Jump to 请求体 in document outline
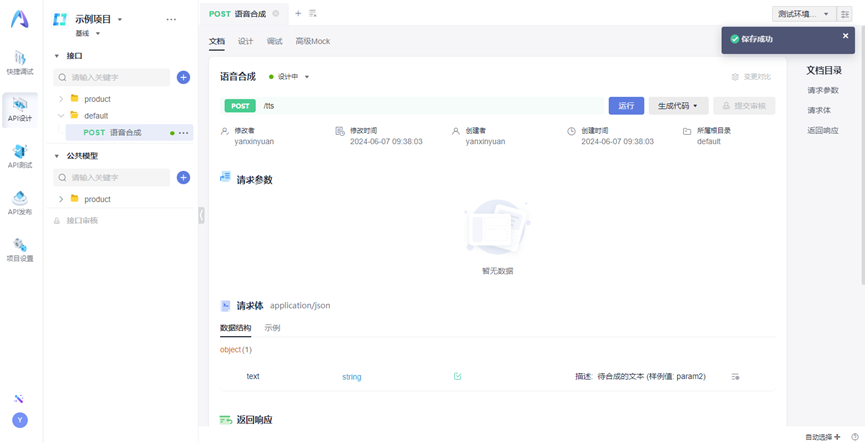Screen dimensions: 865x443 (x=819, y=110)
